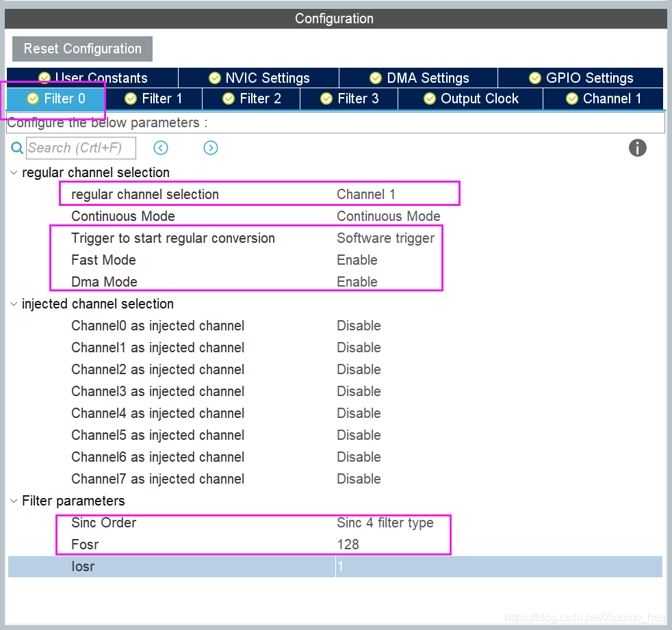Focus the Search (Crtl+F) field
Viewport: 672px width, 630px height.
coord(81,148)
